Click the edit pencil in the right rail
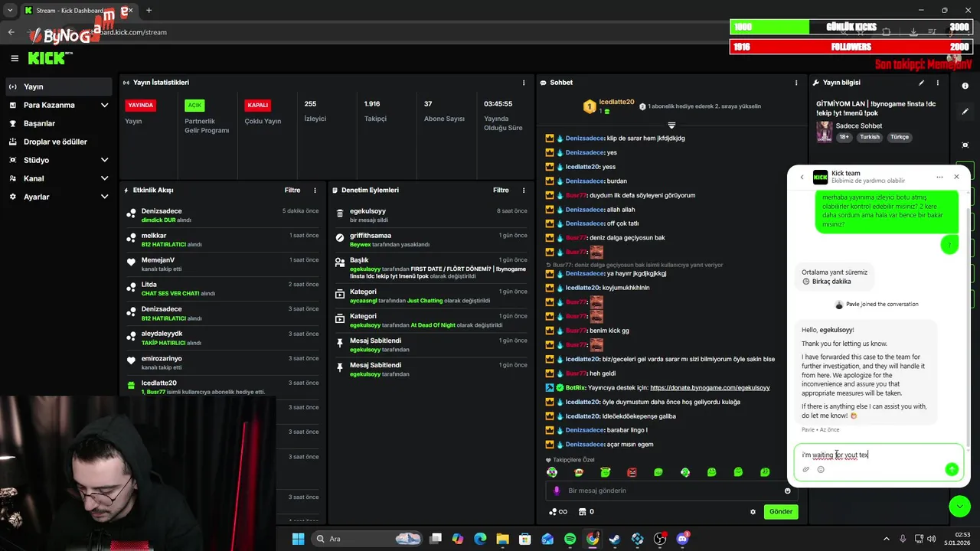Viewport: 980px width, 551px height. point(965,112)
